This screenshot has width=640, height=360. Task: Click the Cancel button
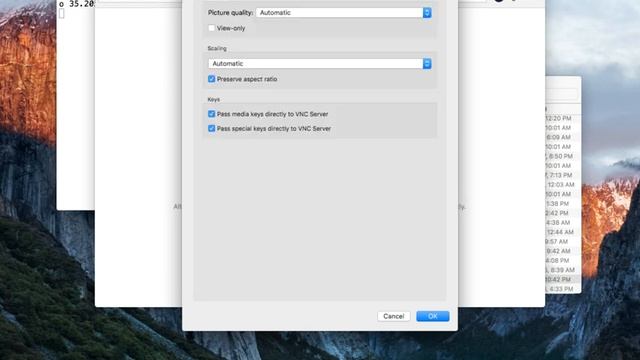click(x=393, y=316)
